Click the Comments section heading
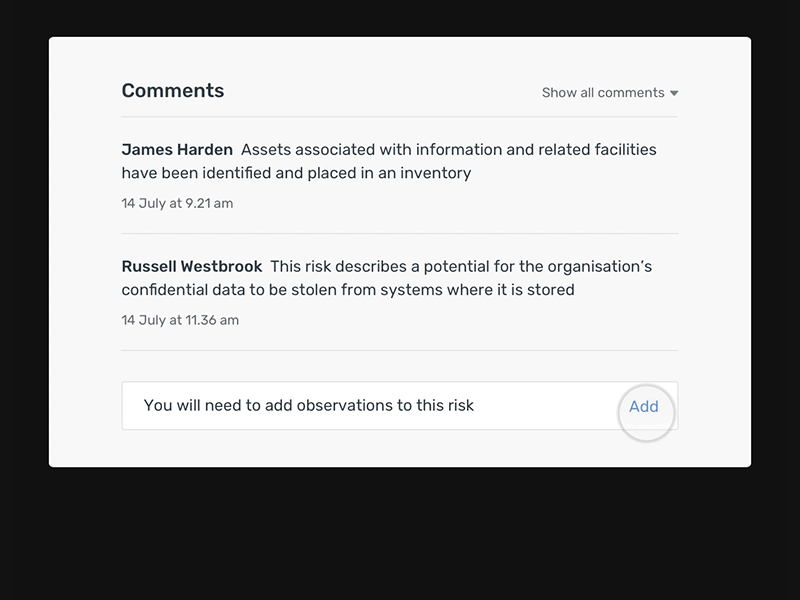The width and height of the screenshot is (800, 600). (x=173, y=91)
